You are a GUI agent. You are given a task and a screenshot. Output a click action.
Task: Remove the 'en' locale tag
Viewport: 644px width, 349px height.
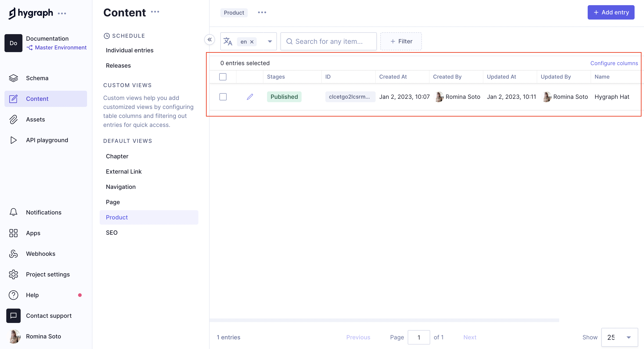pyautogui.click(x=252, y=42)
